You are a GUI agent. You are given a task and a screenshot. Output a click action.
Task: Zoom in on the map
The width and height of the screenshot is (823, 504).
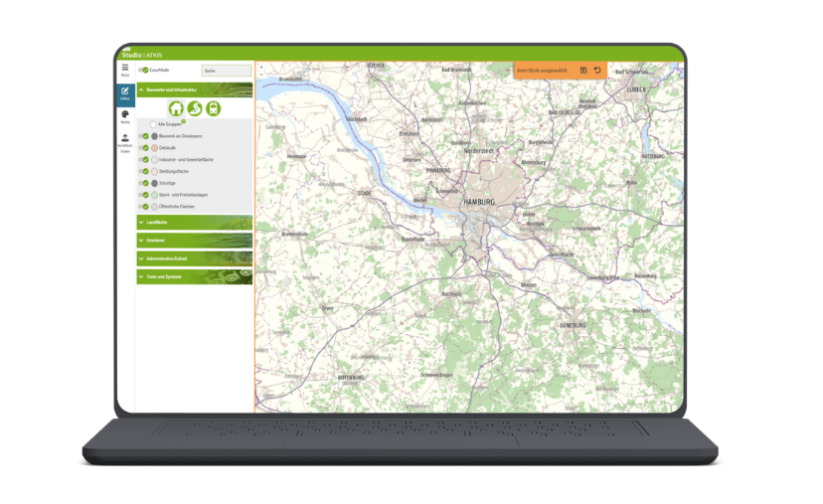(261, 68)
